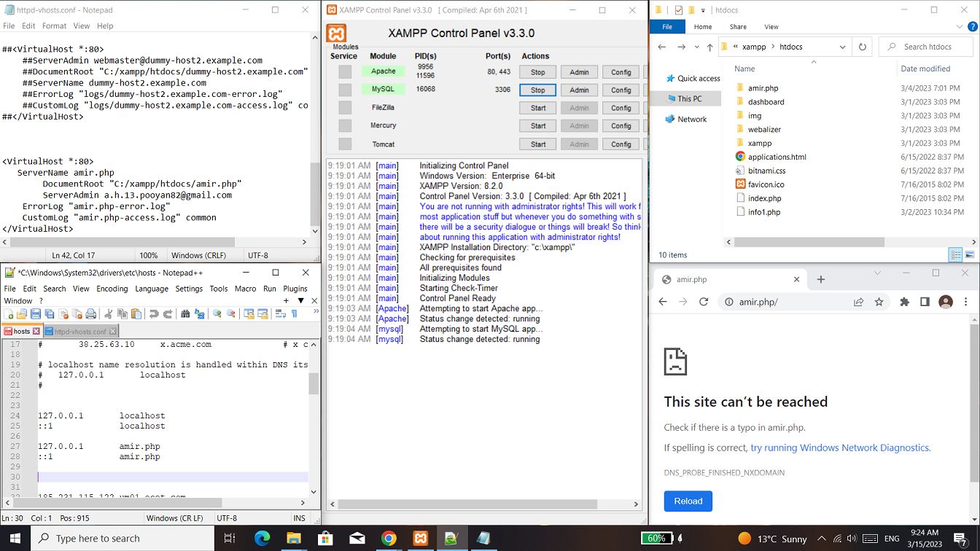Expand the hidden toolbar chevron in Notepad++
Viewport: 980px width, 551px height.
316,311
